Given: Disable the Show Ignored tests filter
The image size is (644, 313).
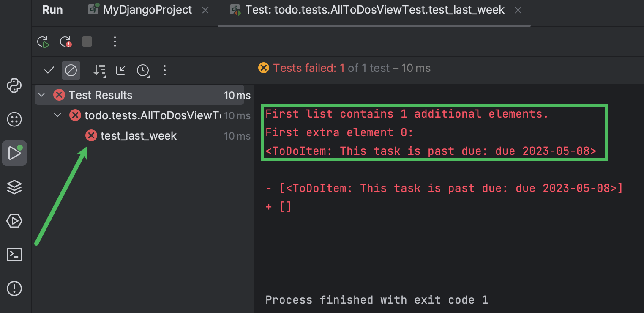Looking at the screenshot, I should pyautogui.click(x=71, y=70).
